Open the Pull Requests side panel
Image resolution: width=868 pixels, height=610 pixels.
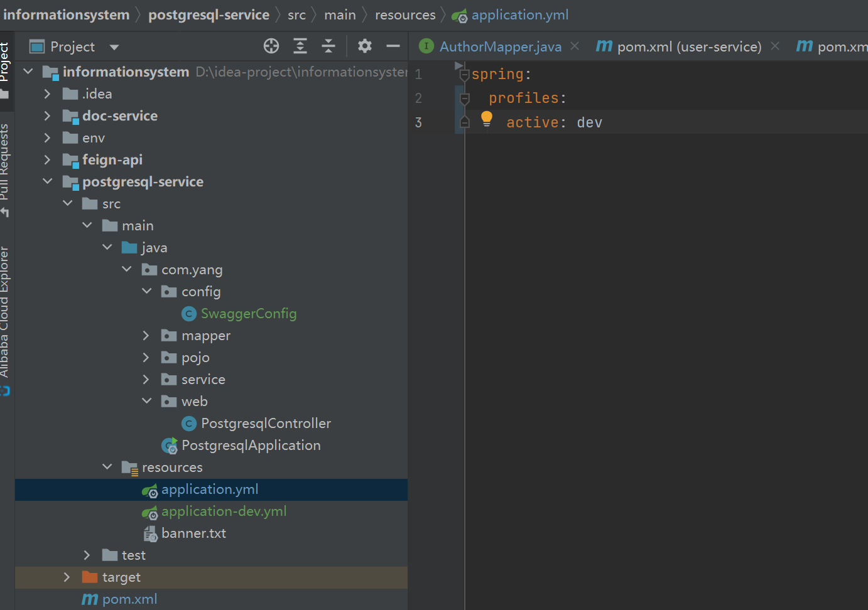coord(5,163)
